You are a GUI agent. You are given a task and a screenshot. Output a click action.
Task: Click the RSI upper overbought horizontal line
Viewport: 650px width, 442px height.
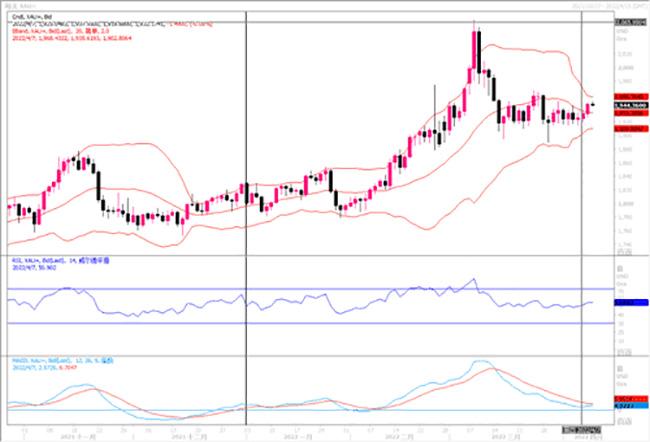pyautogui.click(x=300, y=290)
